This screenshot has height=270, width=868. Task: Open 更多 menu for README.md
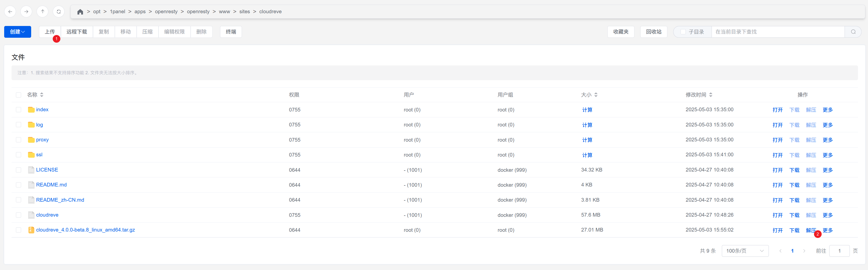(x=828, y=185)
